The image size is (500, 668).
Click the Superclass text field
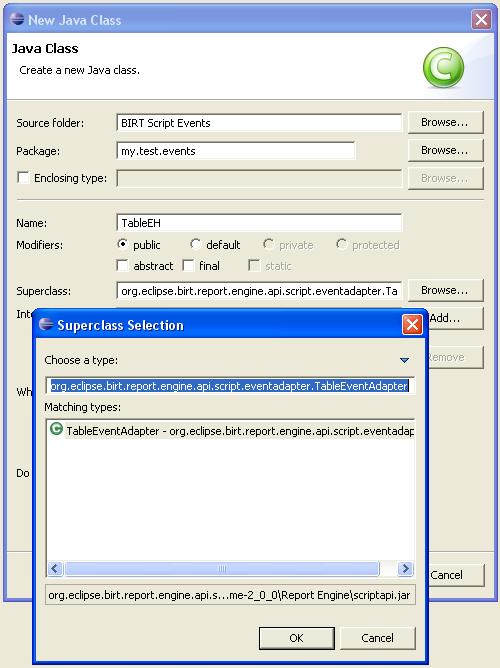point(259,291)
